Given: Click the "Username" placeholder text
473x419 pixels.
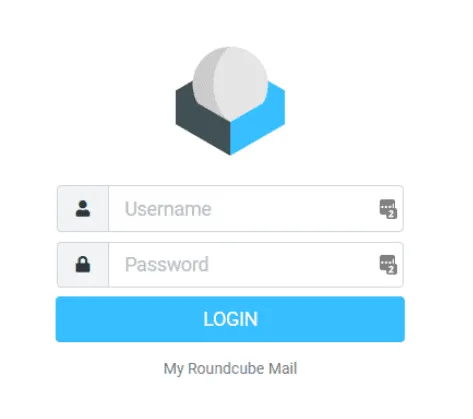Looking at the screenshot, I should click(x=168, y=209).
